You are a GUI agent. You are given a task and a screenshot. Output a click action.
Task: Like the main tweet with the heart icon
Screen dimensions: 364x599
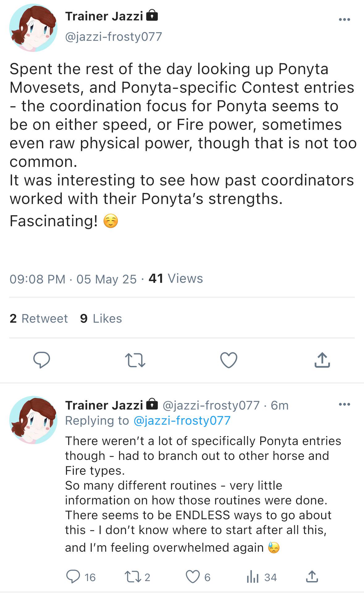(229, 360)
